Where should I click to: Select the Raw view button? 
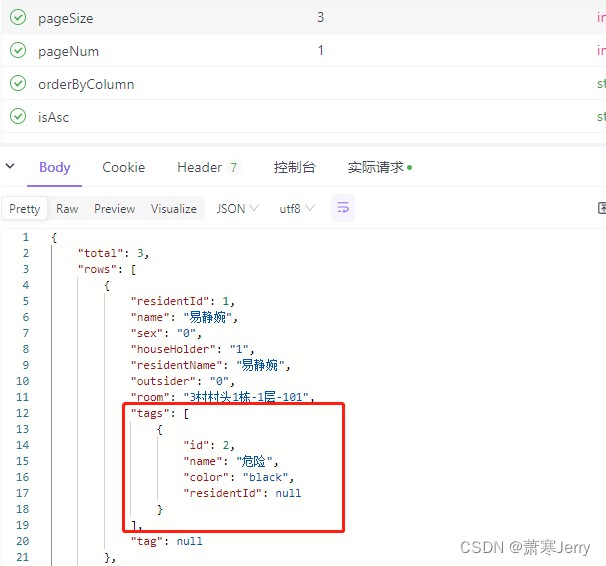67,209
